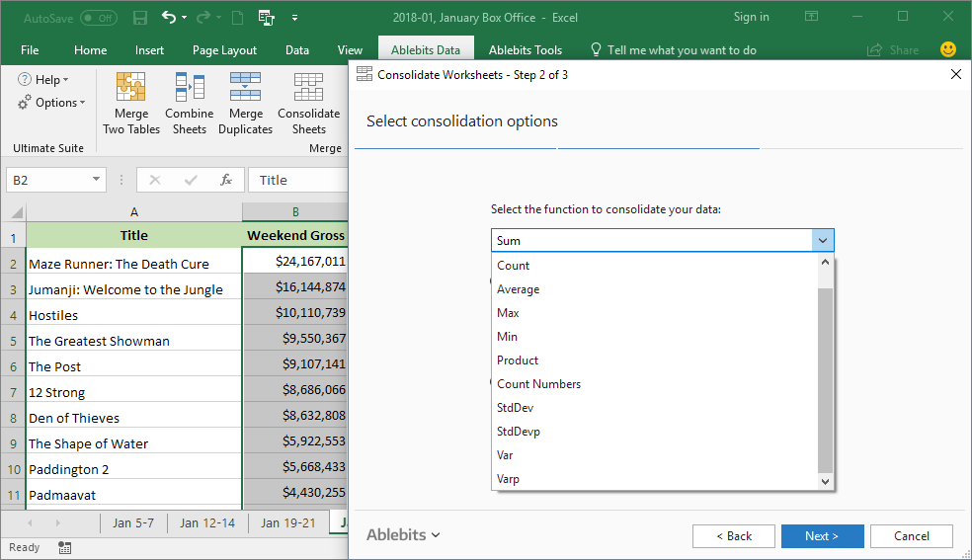The height and width of the screenshot is (560, 972).
Task: Select the row 7 header
Action: (x=13, y=392)
